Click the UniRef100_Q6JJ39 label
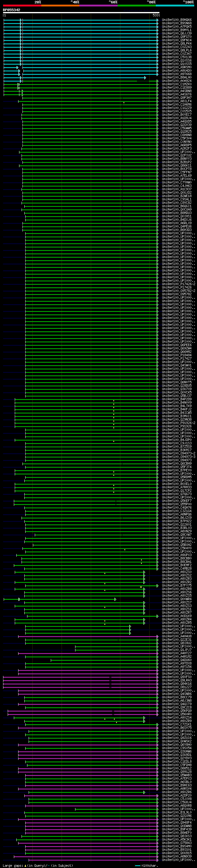 pyautogui.click(x=177, y=33)
